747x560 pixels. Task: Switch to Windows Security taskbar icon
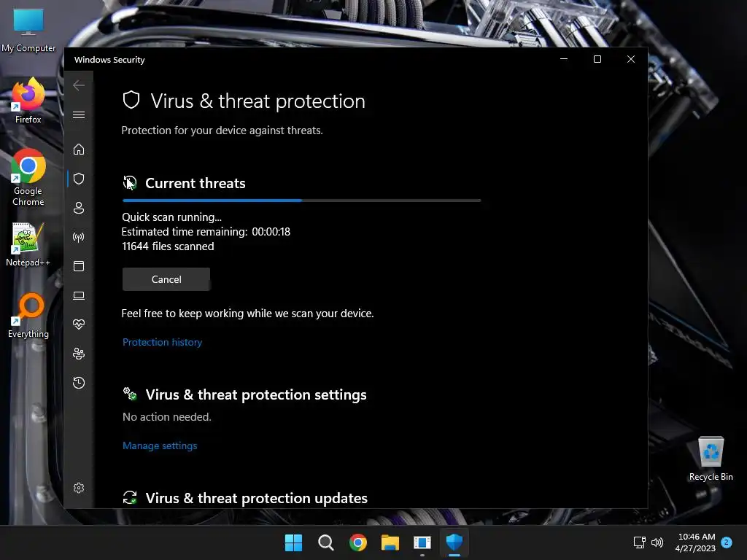click(x=454, y=542)
